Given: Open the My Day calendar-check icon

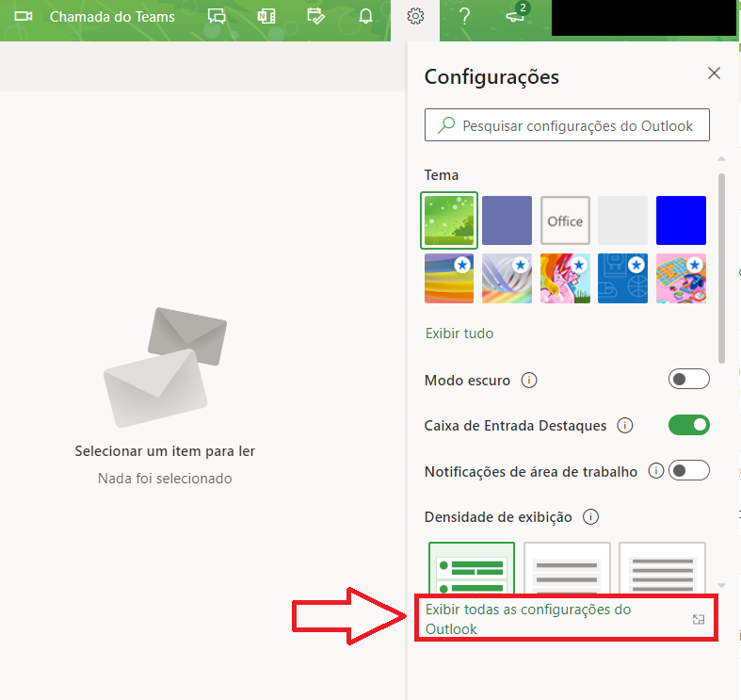Looking at the screenshot, I should [316, 17].
